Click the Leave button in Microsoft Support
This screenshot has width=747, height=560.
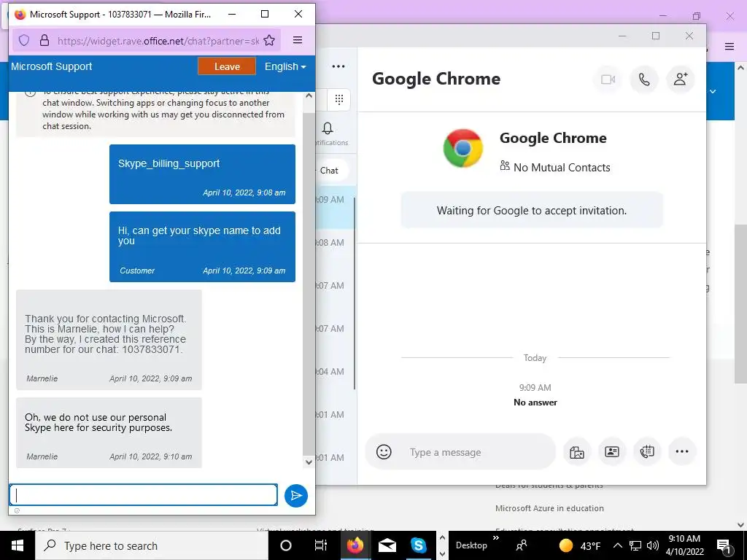[x=227, y=66]
